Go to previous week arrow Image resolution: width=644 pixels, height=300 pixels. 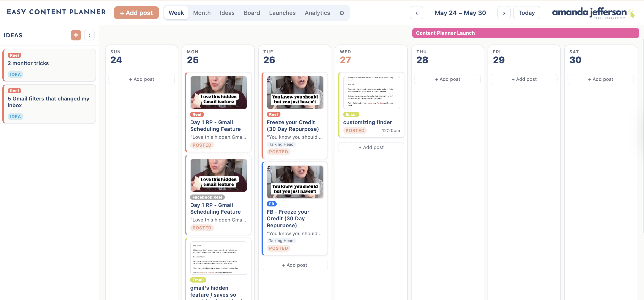click(417, 13)
